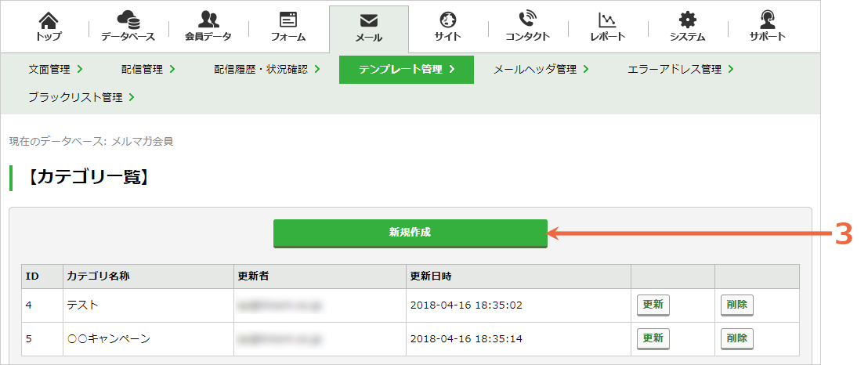Click the 現在のデータベース: メルマガ会員 text
This screenshot has height=365, width=868.
pyautogui.click(x=92, y=141)
